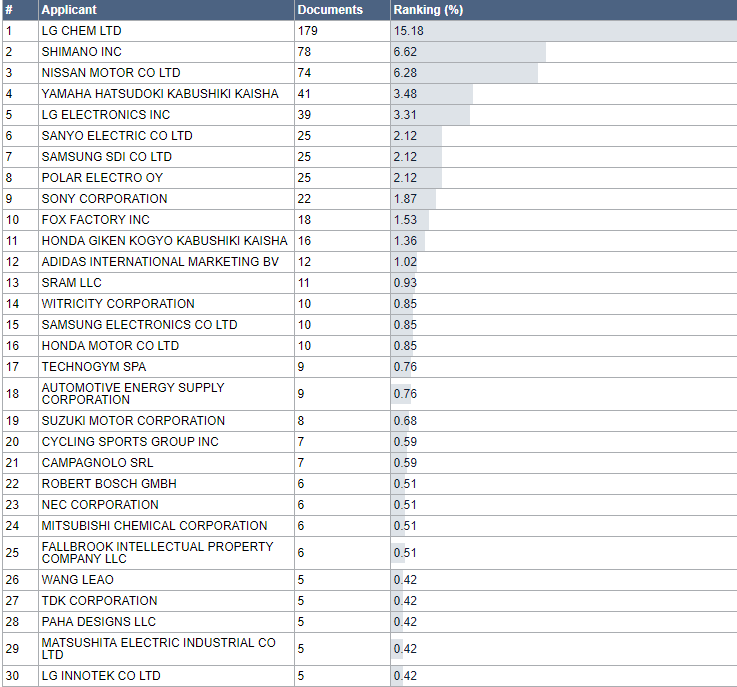This screenshot has width=737, height=687.
Task: Select PAHA DESIGNS LLC applicant
Action: tap(99, 622)
